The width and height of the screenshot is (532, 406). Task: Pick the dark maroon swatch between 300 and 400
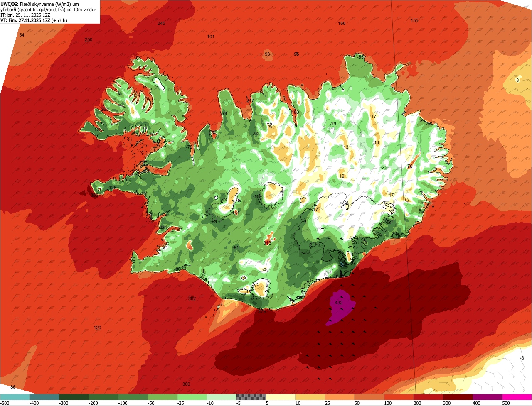tap(458, 397)
